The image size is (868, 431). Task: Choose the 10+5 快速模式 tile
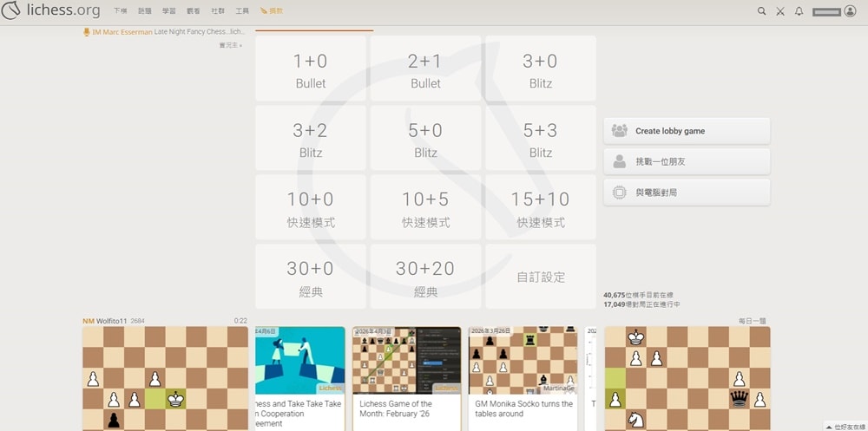coord(425,207)
